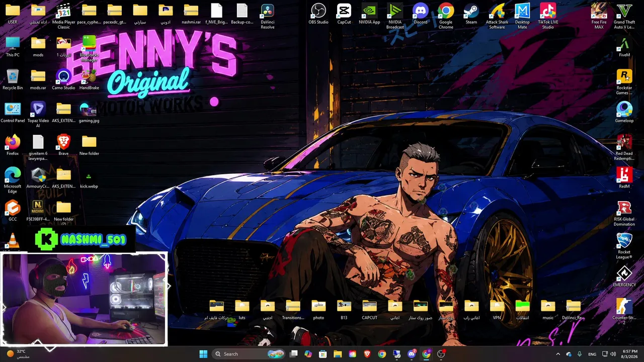Select the music folder icon
The width and height of the screenshot is (644, 362).
548,310
